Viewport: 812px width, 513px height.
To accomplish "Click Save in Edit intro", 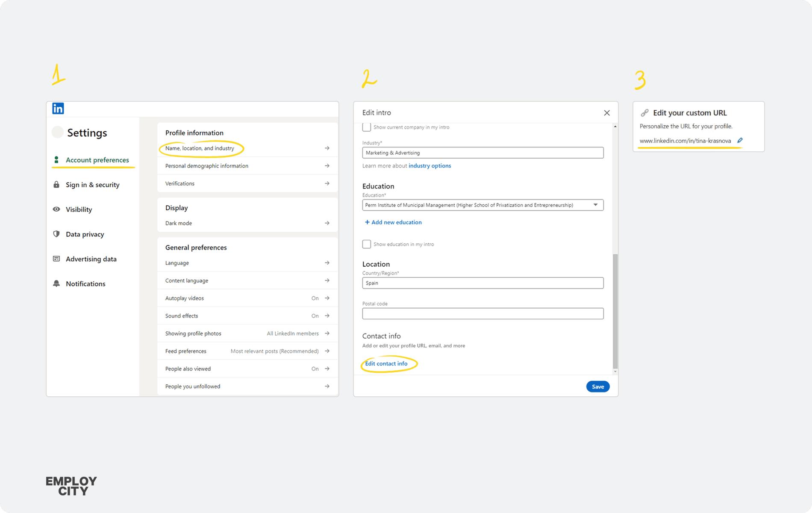I will coord(597,386).
